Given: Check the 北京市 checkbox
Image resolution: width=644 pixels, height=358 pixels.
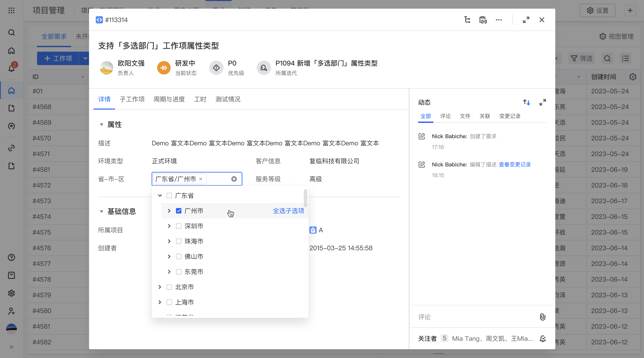Looking at the screenshot, I should coord(169,287).
